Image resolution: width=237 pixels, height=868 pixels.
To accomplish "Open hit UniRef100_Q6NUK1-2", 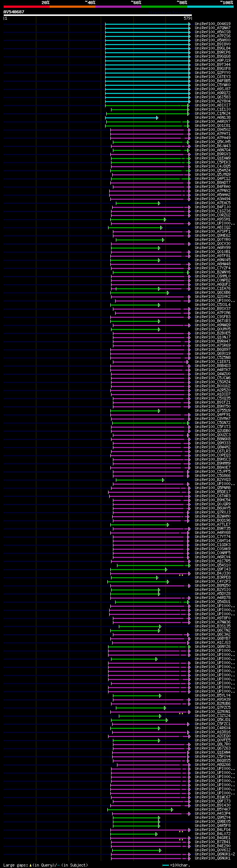I will tap(215, 854).
